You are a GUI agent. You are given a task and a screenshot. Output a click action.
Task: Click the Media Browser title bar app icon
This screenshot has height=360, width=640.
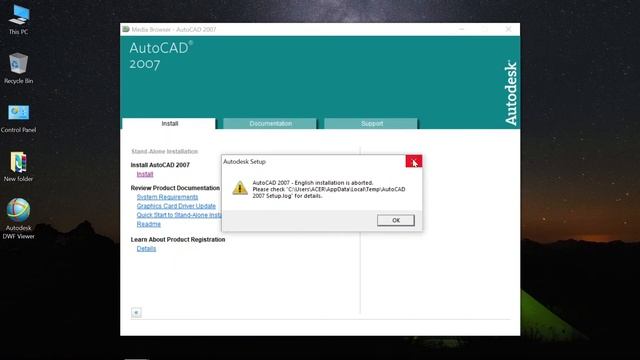[126, 29]
